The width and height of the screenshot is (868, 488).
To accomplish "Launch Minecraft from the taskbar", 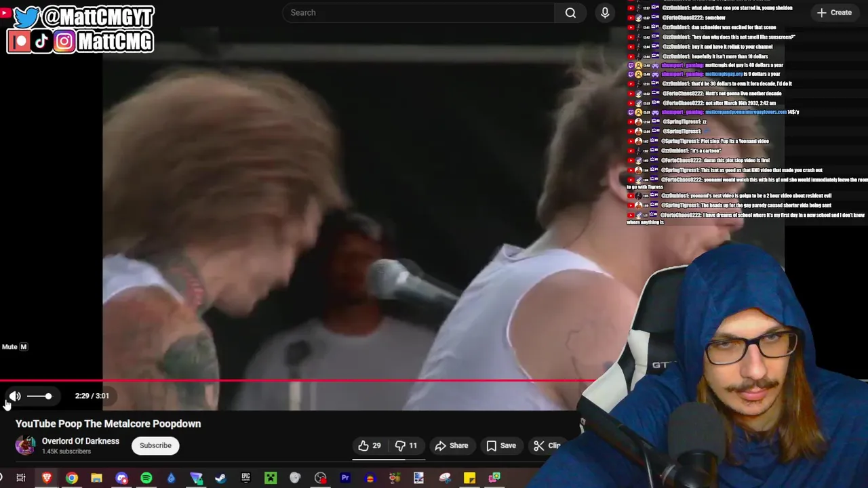I will pyautogui.click(x=271, y=478).
